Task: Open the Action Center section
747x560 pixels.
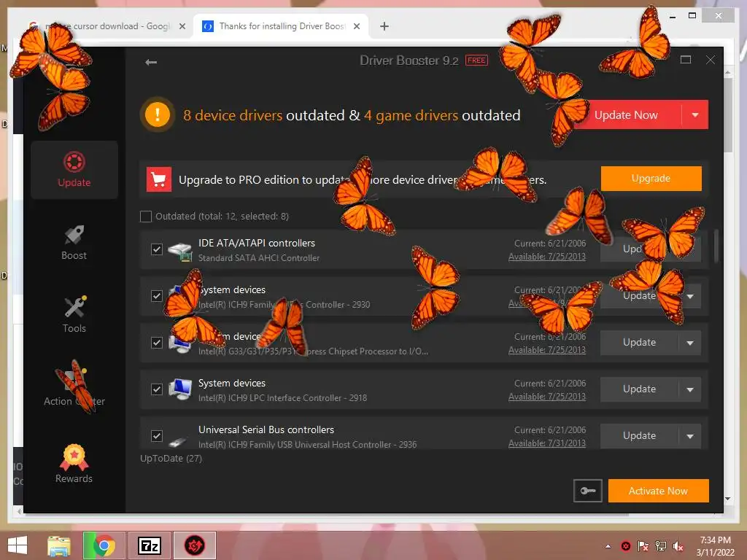Action: 74,387
